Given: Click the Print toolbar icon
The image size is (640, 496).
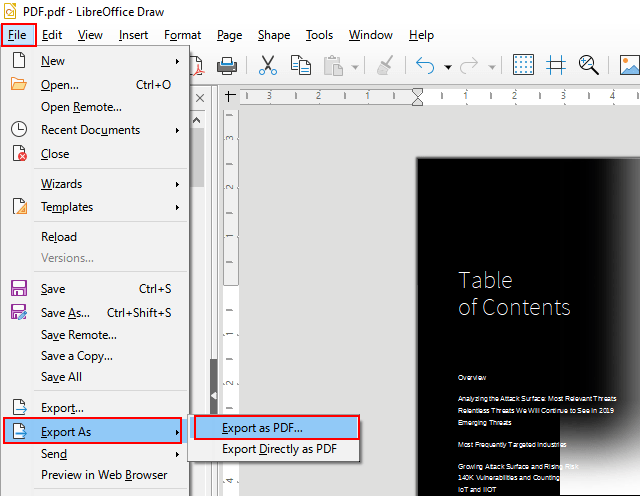Looking at the screenshot, I should coord(227,65).
